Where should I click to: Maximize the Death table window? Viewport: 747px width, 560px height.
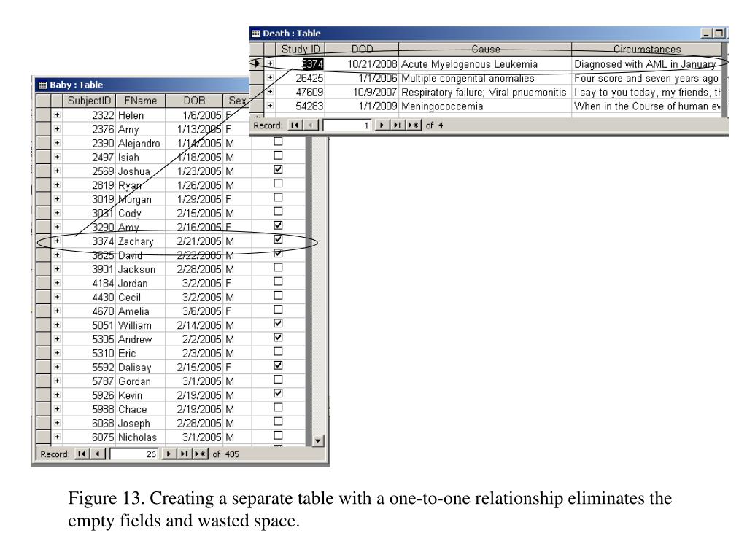719,34
